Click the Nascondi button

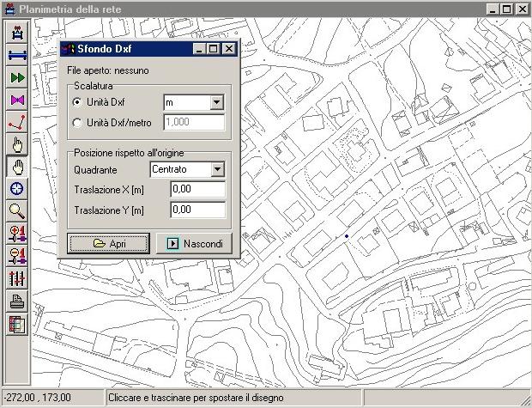pyautogui.click(x=197, y=244)
